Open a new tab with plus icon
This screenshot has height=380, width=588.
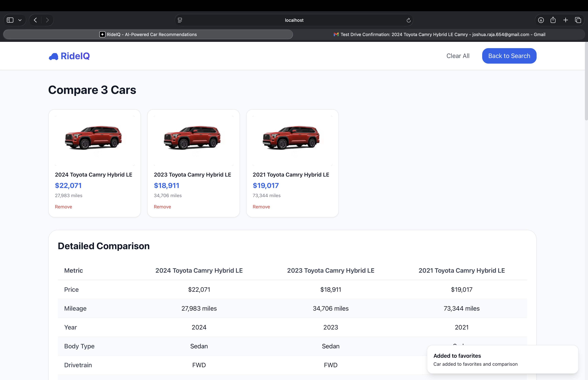pos(566,20)
